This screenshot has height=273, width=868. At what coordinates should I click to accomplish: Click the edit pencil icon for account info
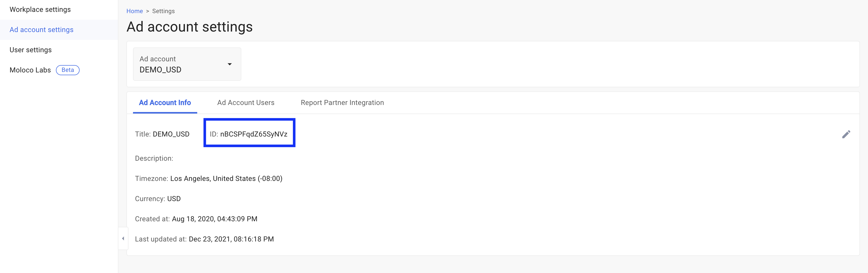tap(846, 134)
